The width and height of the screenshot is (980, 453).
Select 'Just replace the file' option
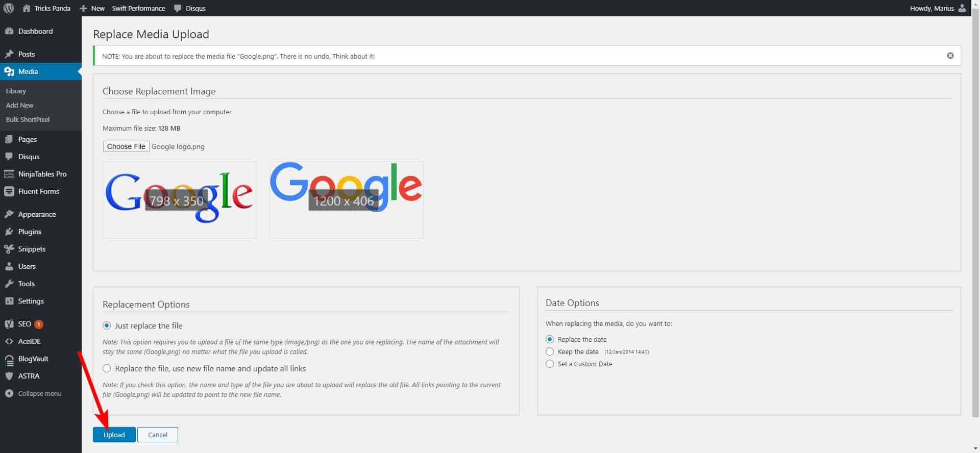click(107, 325)
